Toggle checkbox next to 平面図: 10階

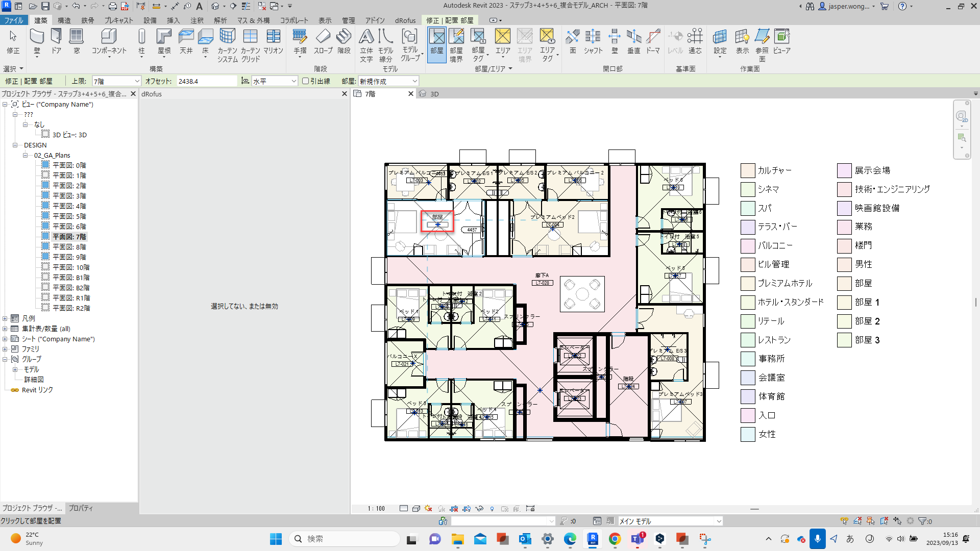tap(45, 267)
